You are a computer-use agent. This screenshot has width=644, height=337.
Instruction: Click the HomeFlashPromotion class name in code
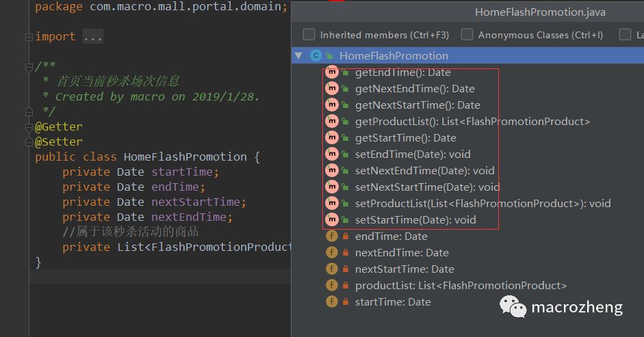[185, 157]
